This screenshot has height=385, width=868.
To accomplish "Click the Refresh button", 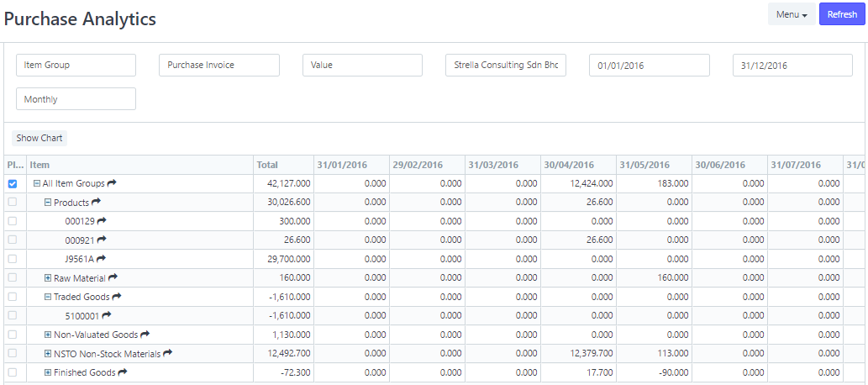I will pos(842,14).
